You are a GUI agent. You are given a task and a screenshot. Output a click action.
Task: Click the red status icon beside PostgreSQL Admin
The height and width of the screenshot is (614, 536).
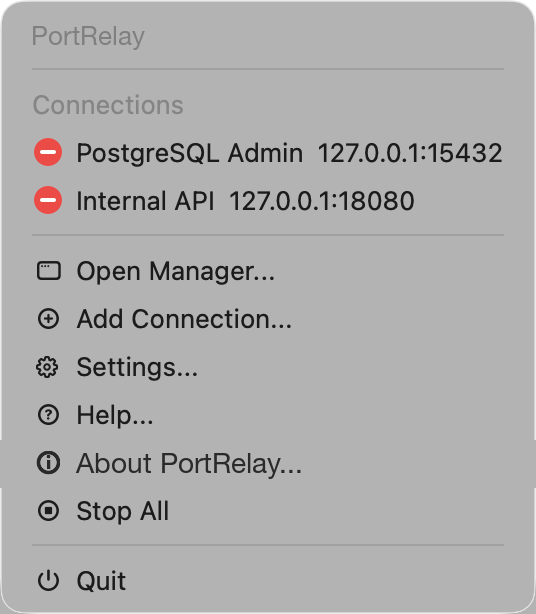48,152
